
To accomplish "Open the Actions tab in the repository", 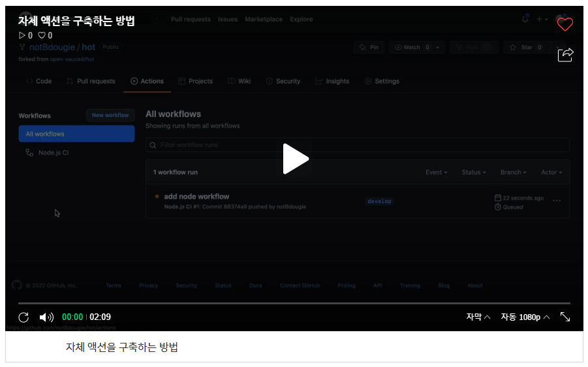I will 147,81.
